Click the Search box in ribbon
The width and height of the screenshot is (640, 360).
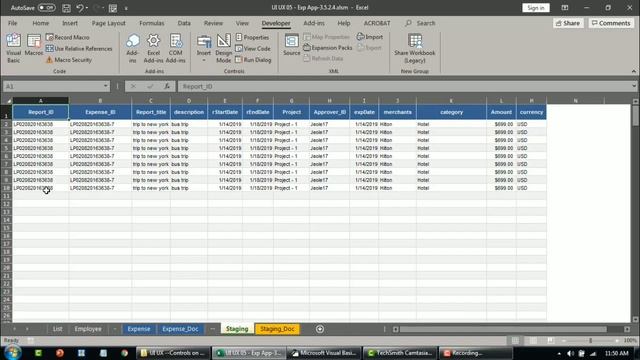click(420, 23)
